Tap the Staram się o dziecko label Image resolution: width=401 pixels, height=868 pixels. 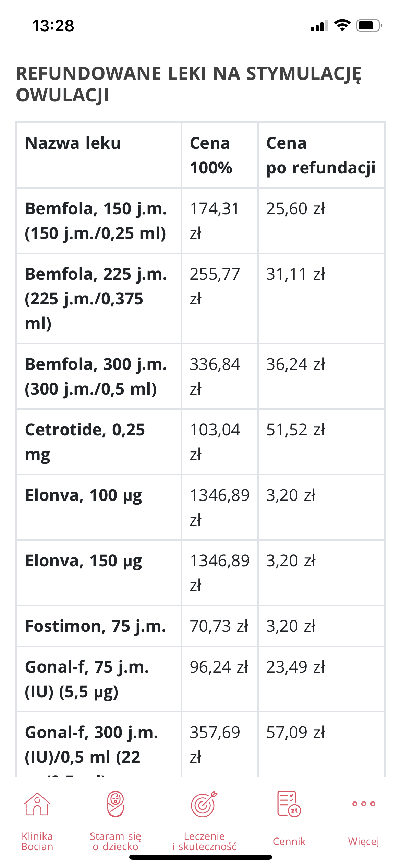pyautogui.click(x=116, y=841)
